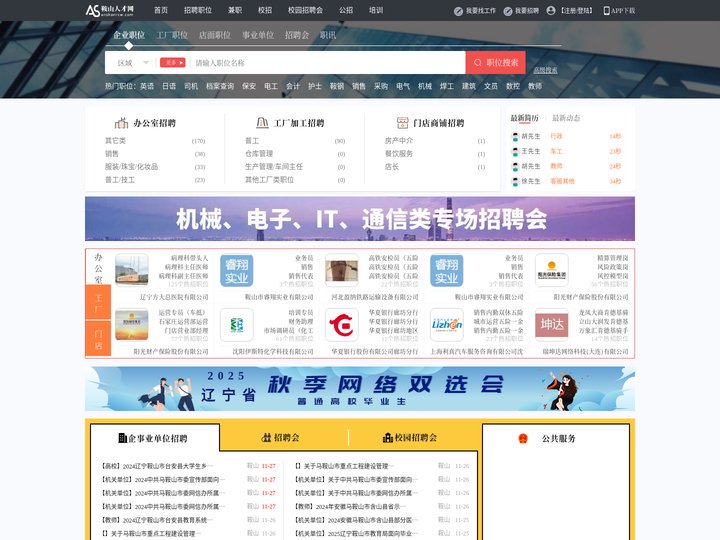Click the red 更多 expander in search bar
Image resolution: width=720 pixels, height=540 pixels.
[x=172, y=62]
